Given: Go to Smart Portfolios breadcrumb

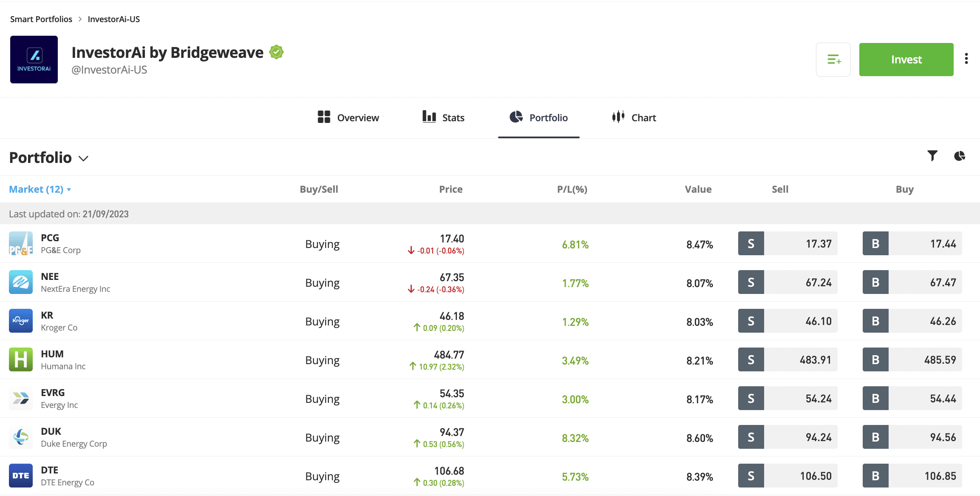Looking at the screenshot, I should point(41,19).
